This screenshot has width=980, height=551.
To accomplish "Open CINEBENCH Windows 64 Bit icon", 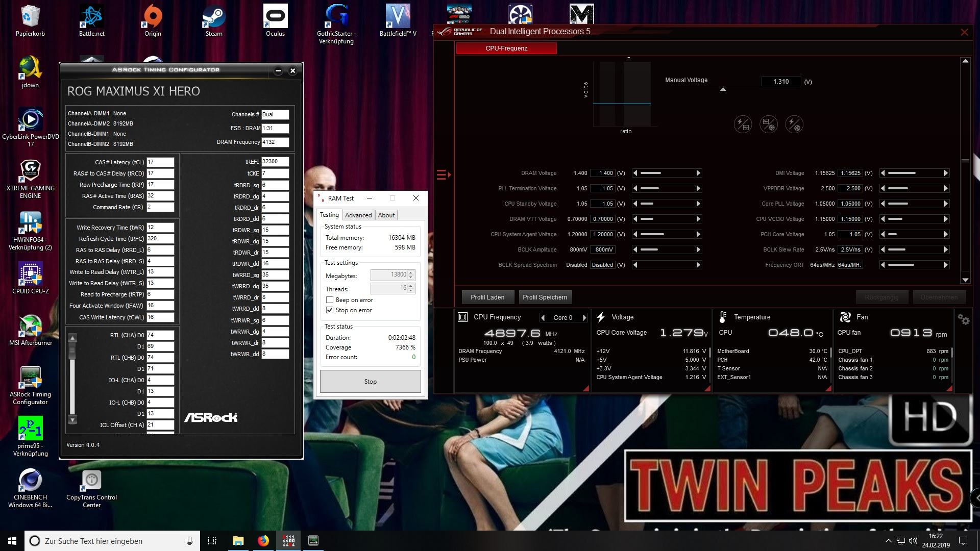I will (30, 488).
